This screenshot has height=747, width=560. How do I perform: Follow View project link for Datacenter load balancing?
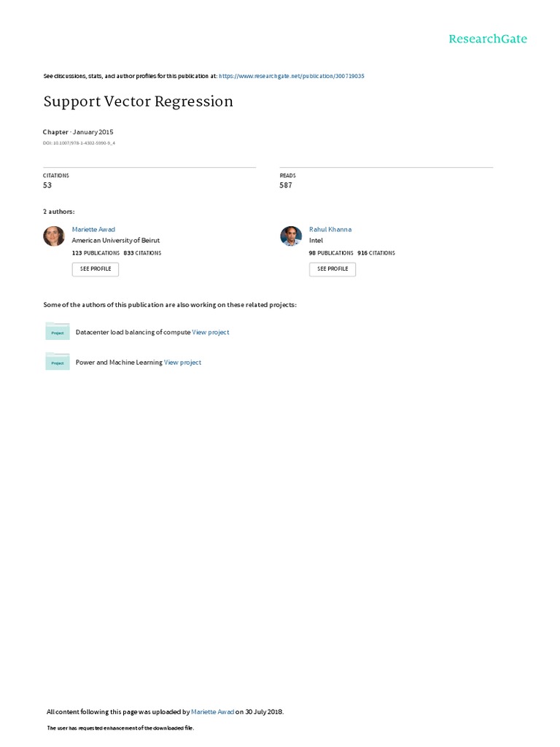click(211, 332)
